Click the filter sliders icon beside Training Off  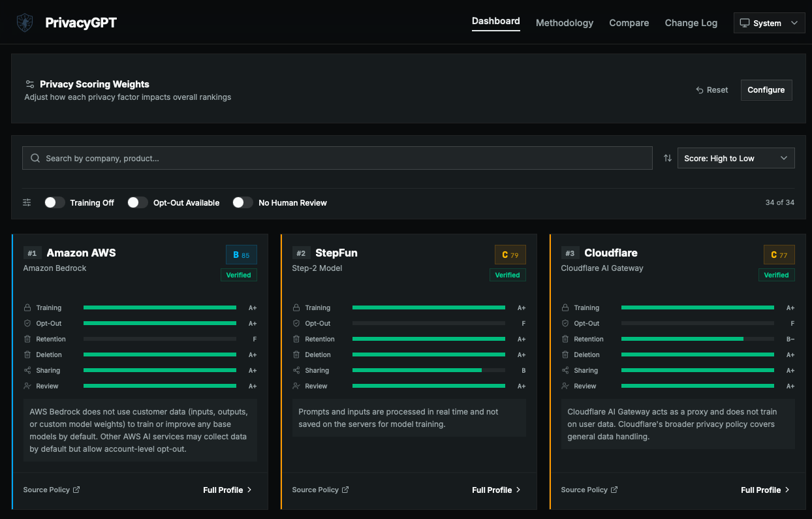27,202
